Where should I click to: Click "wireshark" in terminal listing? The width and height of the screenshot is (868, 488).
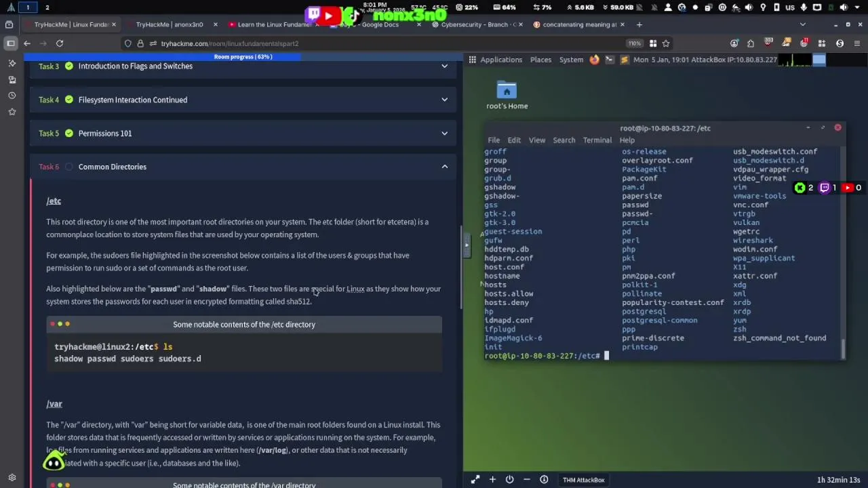coord(753,241)
